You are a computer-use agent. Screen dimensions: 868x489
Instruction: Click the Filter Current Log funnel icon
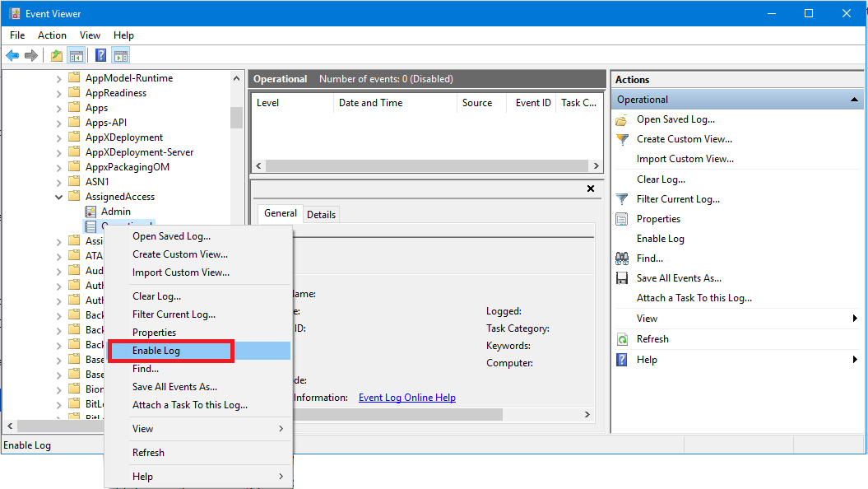(x=622, y=199)
